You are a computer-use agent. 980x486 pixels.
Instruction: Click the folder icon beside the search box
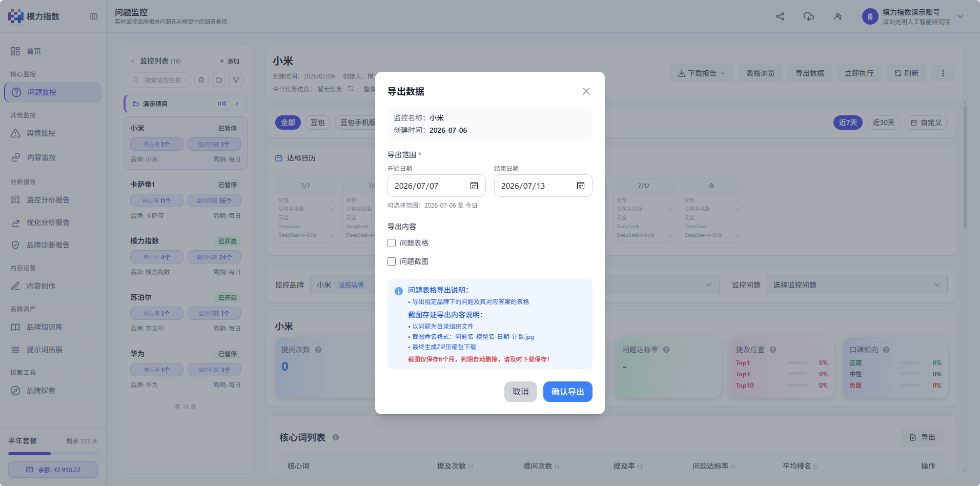coord(219,80)
